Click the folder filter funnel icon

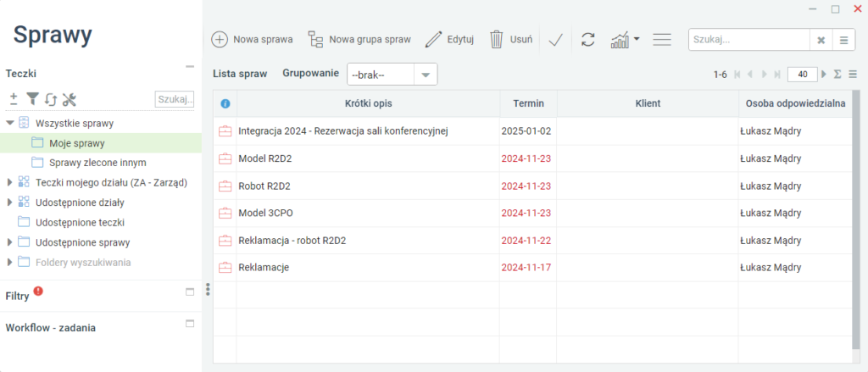click(x=33, y=99)
